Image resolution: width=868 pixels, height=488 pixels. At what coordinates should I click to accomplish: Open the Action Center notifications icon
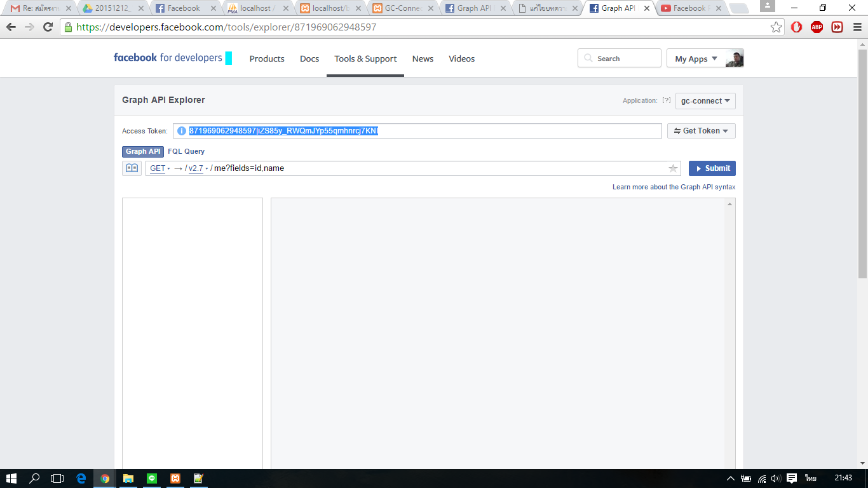click(x=792, y=478)
